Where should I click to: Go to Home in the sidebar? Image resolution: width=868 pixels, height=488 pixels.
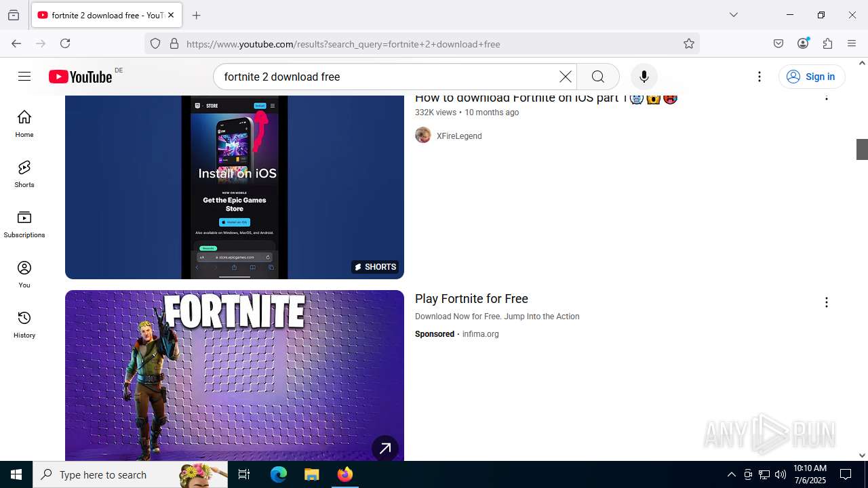24,124
